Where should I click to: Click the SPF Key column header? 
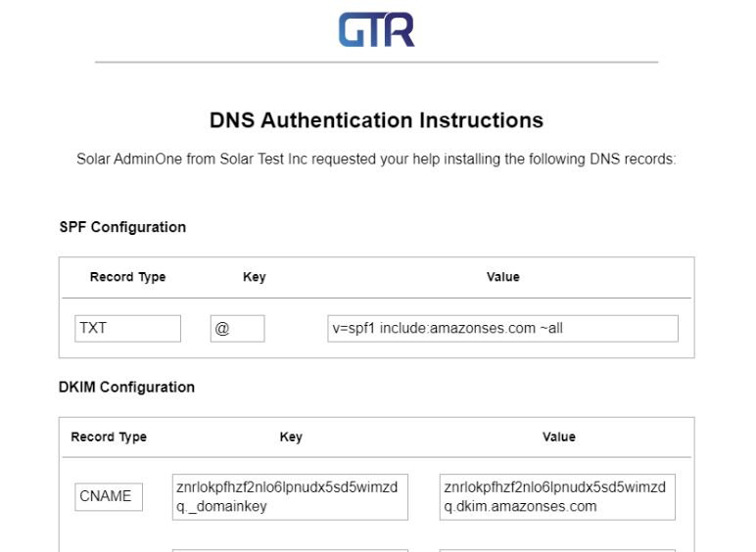click(254, 277)
